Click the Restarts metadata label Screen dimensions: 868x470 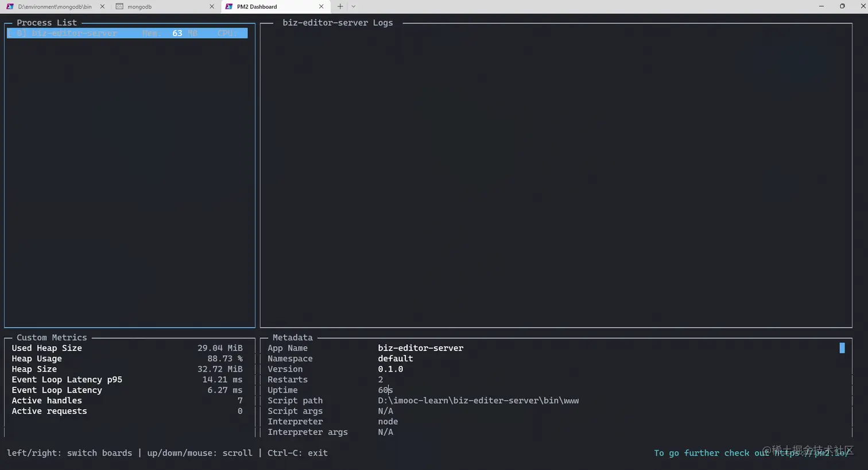coord(288,380)
